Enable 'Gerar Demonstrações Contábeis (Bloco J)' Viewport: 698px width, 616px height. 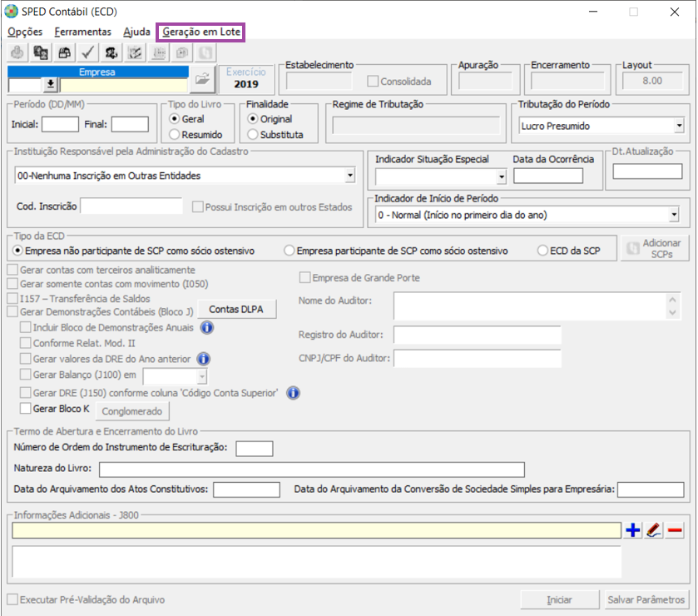click(x=12, y=312)
